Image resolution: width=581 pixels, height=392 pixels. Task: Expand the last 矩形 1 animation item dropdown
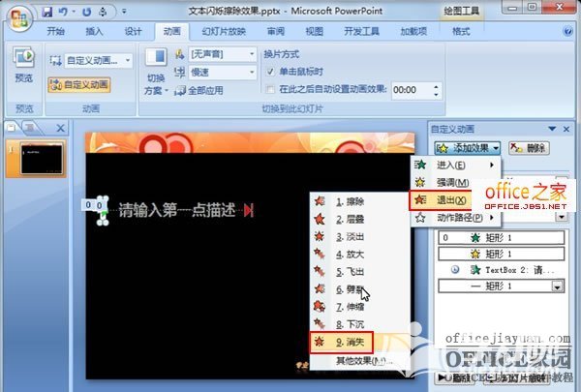557,286
